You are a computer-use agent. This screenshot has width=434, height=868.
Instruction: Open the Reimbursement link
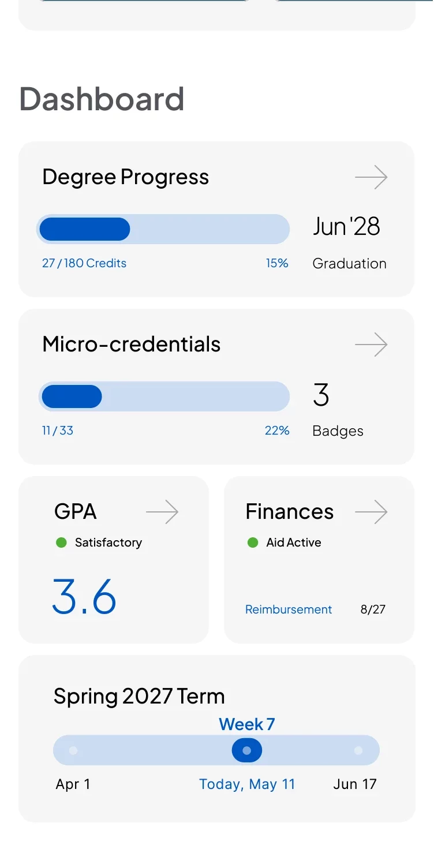tap(289, 609)
